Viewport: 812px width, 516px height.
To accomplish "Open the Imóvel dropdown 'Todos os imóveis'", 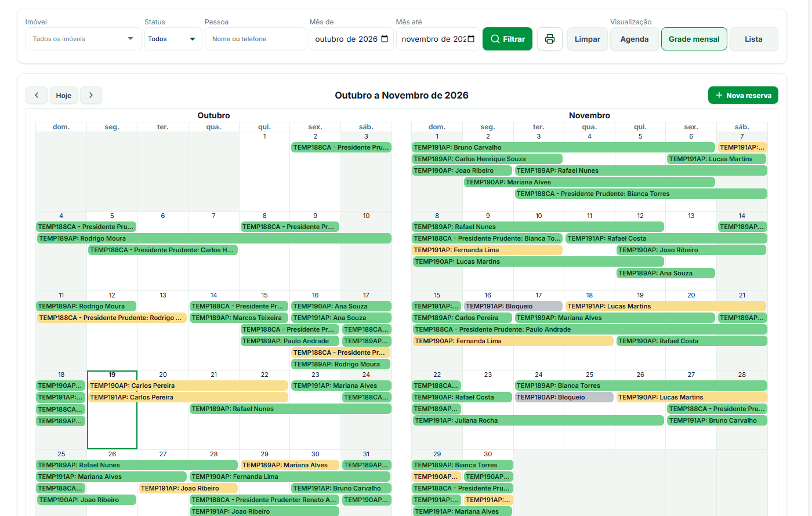I will click(x=84, y=39).
